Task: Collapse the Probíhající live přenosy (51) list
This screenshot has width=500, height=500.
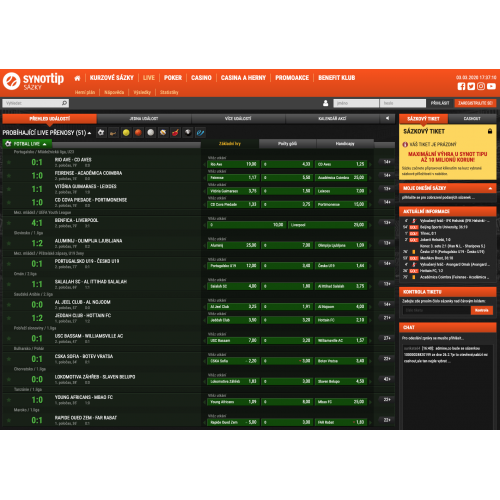Action: [89, 133]
